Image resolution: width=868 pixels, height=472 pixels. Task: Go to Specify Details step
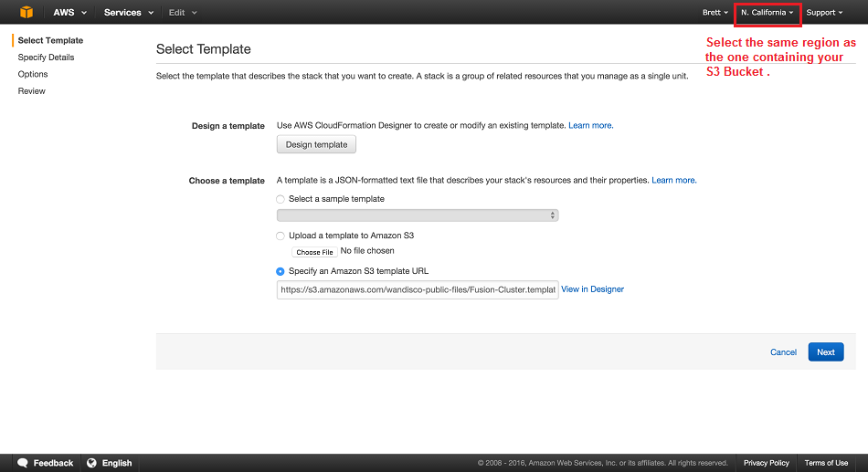(46, 57)
